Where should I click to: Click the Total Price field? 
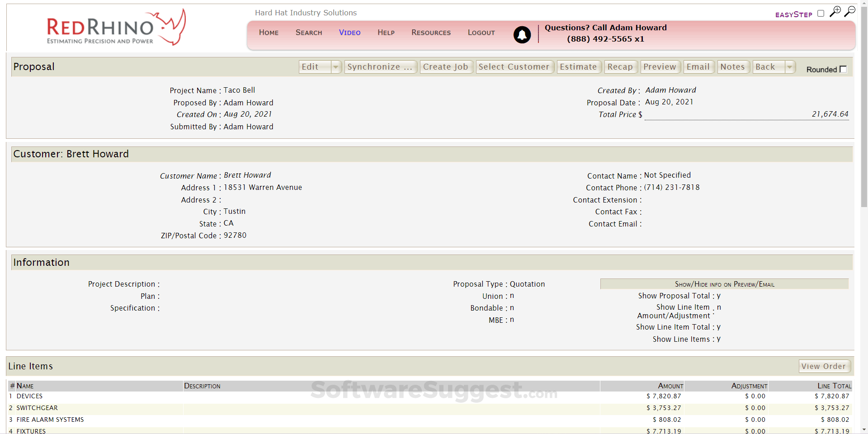(x=746, y=114)
